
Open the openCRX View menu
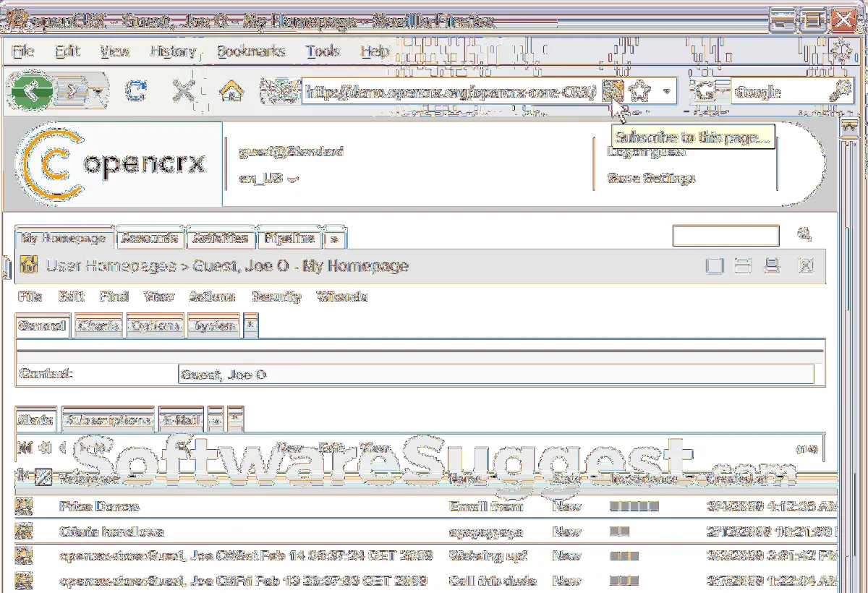click(x=159, y=296)
